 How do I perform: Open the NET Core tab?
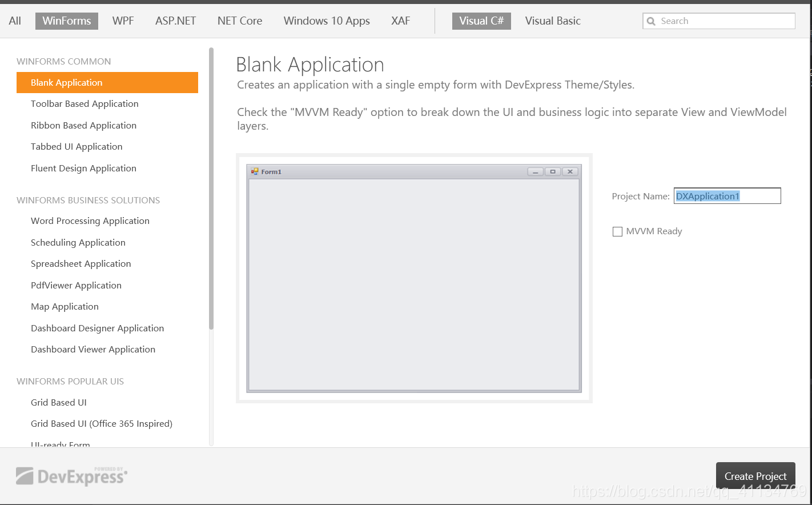[x=240, y=21]
